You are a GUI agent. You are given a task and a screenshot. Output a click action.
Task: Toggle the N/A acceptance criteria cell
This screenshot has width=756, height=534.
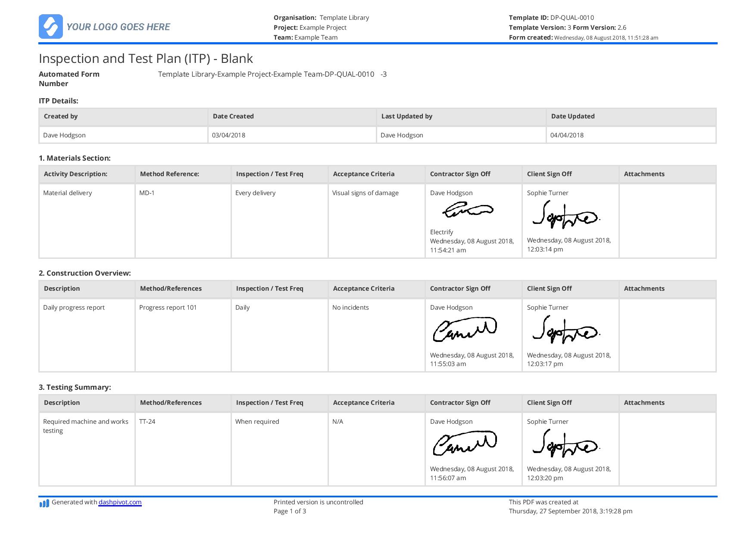tap(337, 422)
